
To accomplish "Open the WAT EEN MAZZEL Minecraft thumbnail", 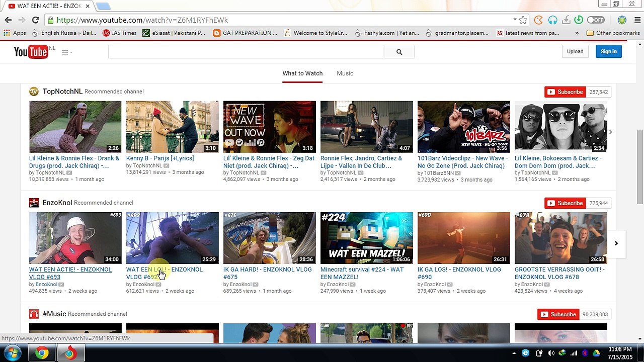I will [366, 238].
